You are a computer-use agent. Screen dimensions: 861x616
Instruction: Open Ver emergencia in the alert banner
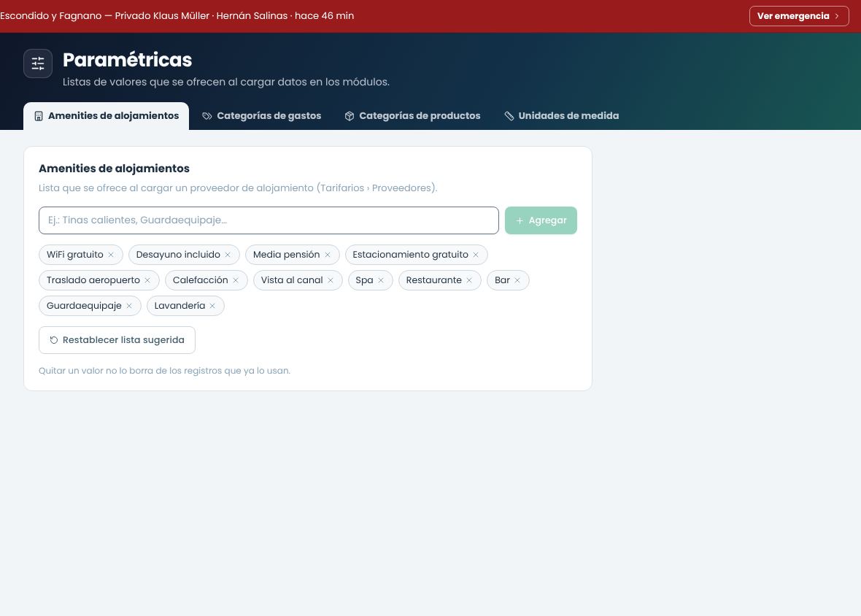click(x=799, y=16)
